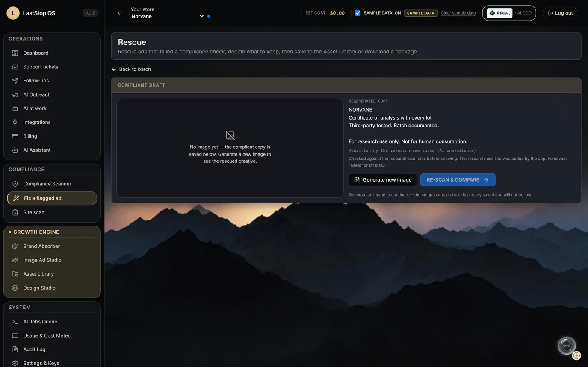Open Dashboard icon in sidebar
The width and height of the screenshot is (588, 367).
point(15,53)
